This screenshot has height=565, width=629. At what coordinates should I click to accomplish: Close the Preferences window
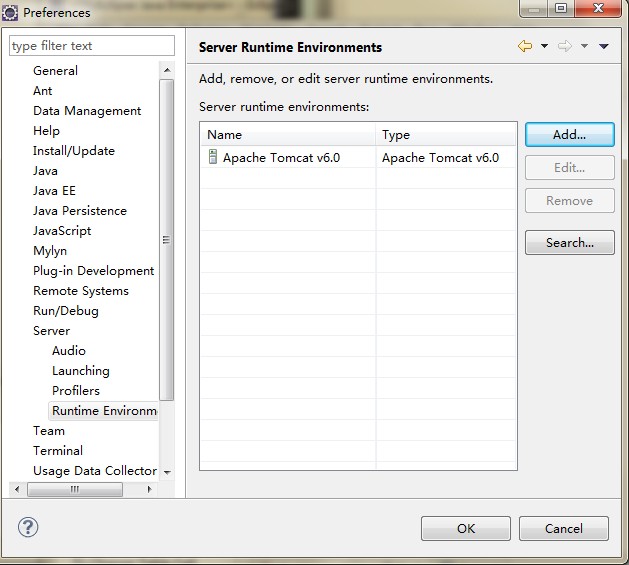pyautogui.click(x=598, y=8)
